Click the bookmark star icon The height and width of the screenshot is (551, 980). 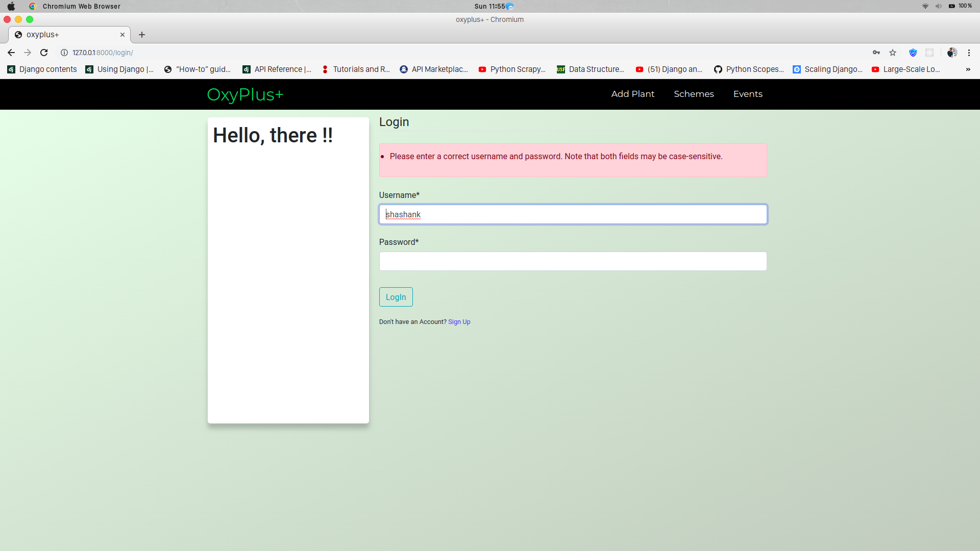pyautogui.click(x=893, y=53)
